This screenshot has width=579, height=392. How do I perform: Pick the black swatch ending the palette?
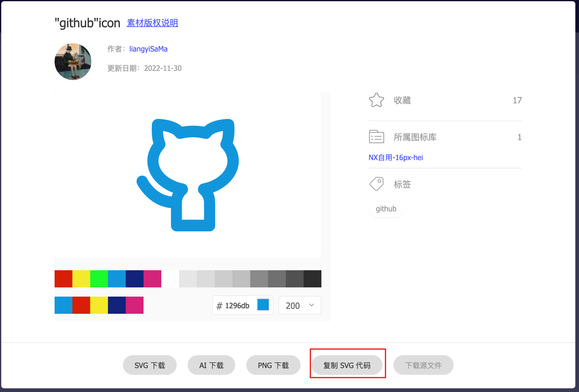[313, 279]
